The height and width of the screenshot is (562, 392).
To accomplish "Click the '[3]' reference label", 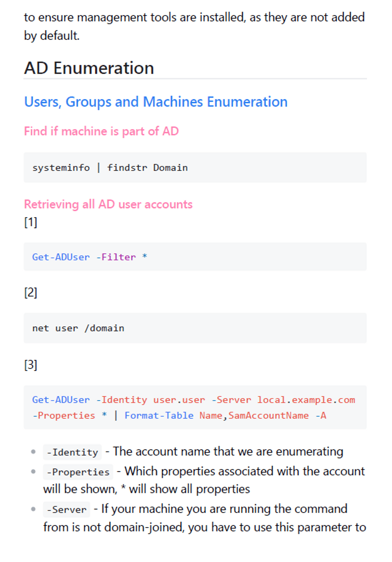I will tap(31, 364).
